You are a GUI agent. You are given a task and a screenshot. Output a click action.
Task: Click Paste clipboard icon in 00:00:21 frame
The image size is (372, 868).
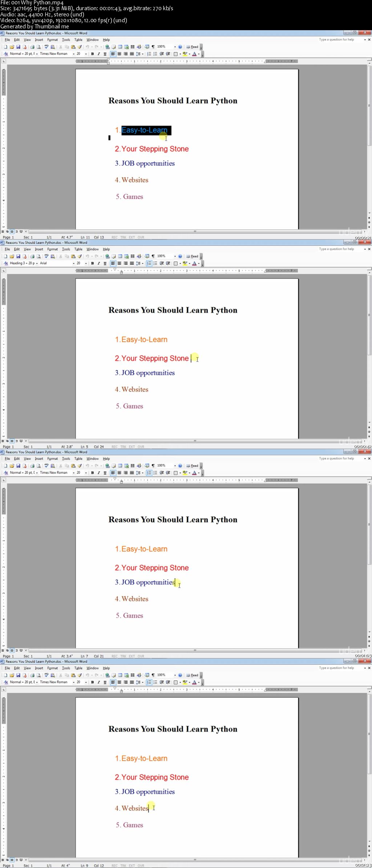(x=73, y=47)
